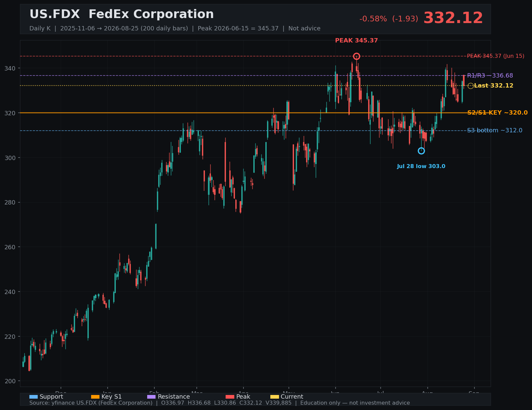Click the Last 332.12 label
532x410 pixels.
click(x=494, y=86)
